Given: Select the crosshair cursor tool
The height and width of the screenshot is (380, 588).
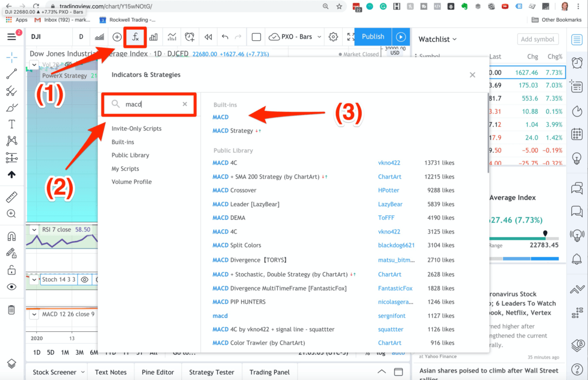Looking at the screenshot, I should click(x=11, y=57).
